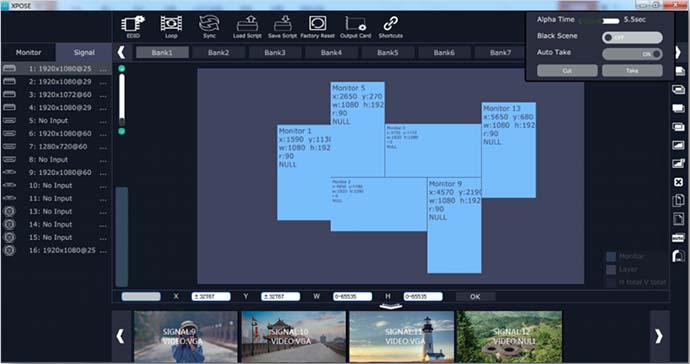The height and width of the screenshot is (364, 690).
Task: Click OK beside the H field
Action: [x=475, y=297]
